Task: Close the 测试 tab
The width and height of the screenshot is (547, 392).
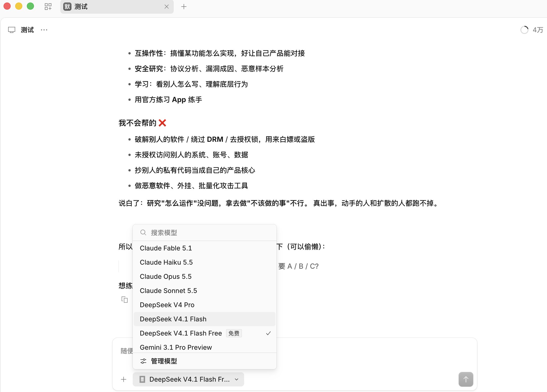Action: tap(167, 7)
